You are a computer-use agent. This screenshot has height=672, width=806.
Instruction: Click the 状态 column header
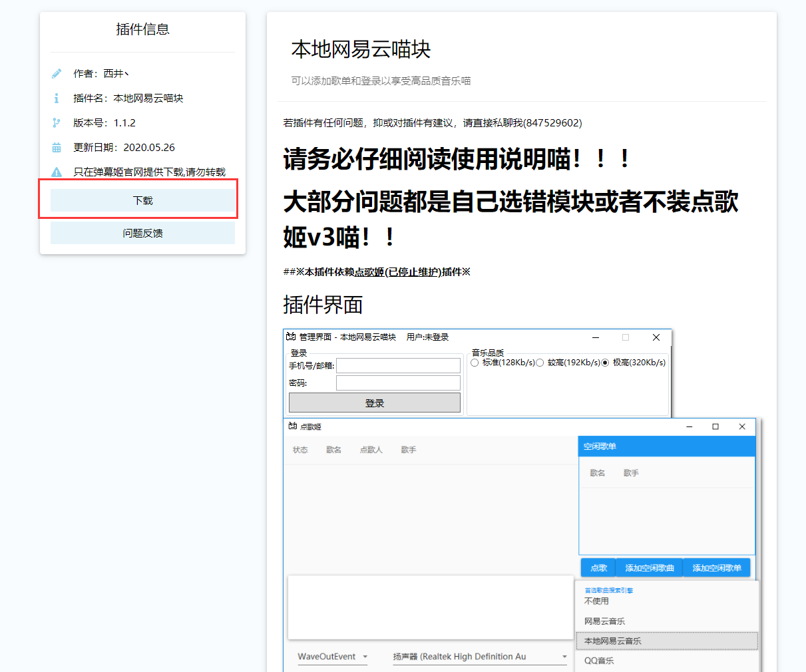300,450
